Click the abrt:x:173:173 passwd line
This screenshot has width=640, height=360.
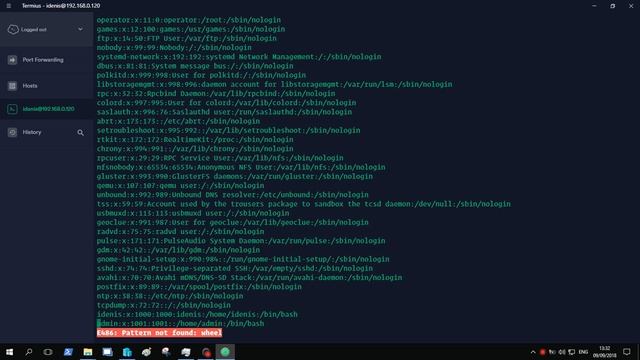pyautogui.click(x=178, y=121)
